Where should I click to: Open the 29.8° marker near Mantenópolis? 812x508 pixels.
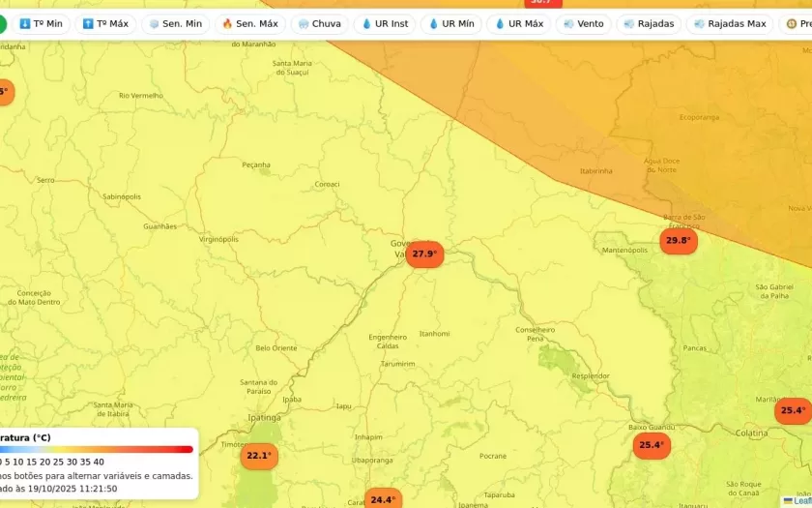[678, 241]
